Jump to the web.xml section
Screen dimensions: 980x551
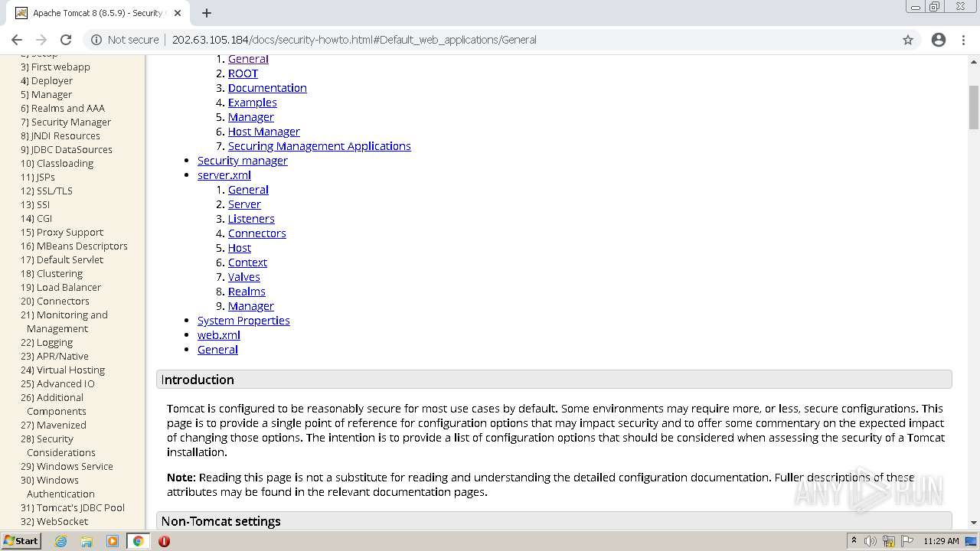tap(219, 335)
